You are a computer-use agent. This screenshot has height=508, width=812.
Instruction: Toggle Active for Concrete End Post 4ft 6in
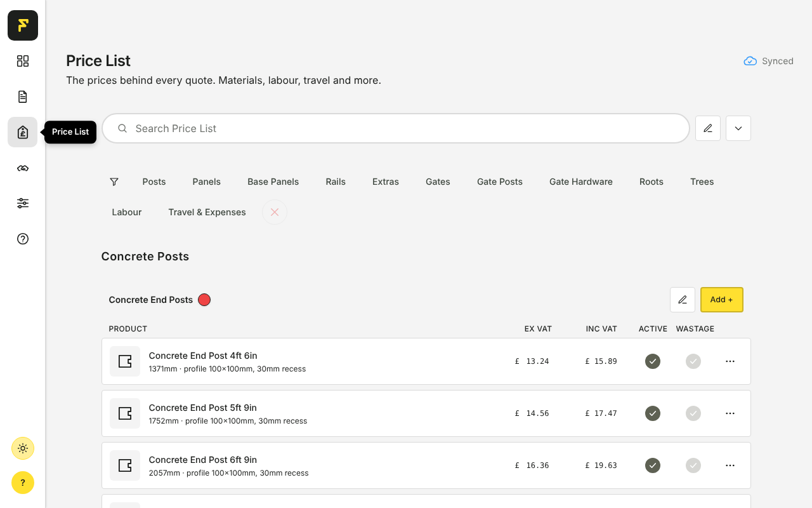[x=653, y=361]
